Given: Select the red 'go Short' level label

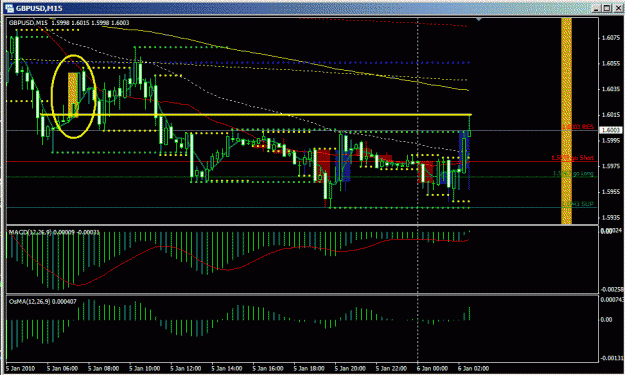Looking at the screenshot, I should coord(573,158).
